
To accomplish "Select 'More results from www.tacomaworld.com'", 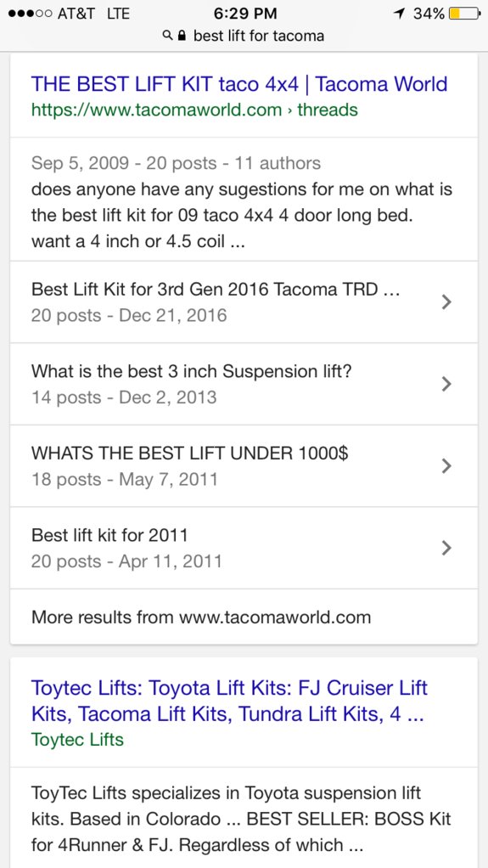I will click(x=244, y=617).
